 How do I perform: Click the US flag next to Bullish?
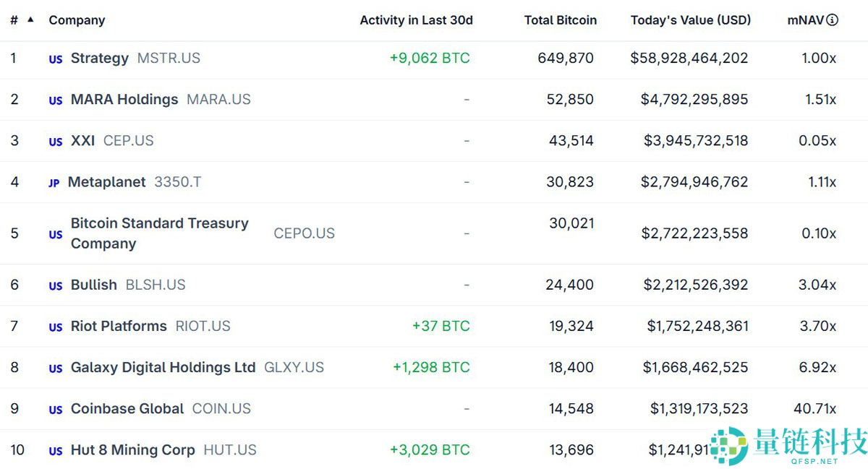point(55,285)
